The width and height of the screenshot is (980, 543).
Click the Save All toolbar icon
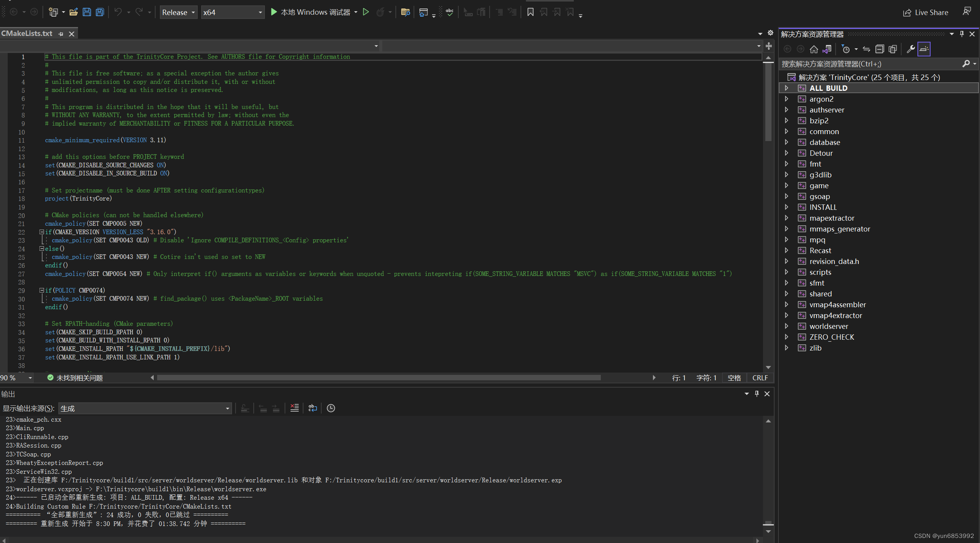pos(100,12)
